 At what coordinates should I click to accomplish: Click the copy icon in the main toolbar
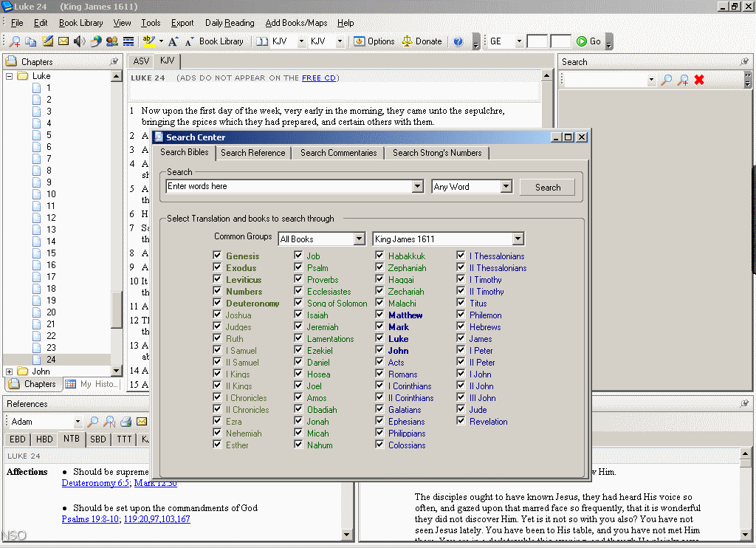pos(31,41)
